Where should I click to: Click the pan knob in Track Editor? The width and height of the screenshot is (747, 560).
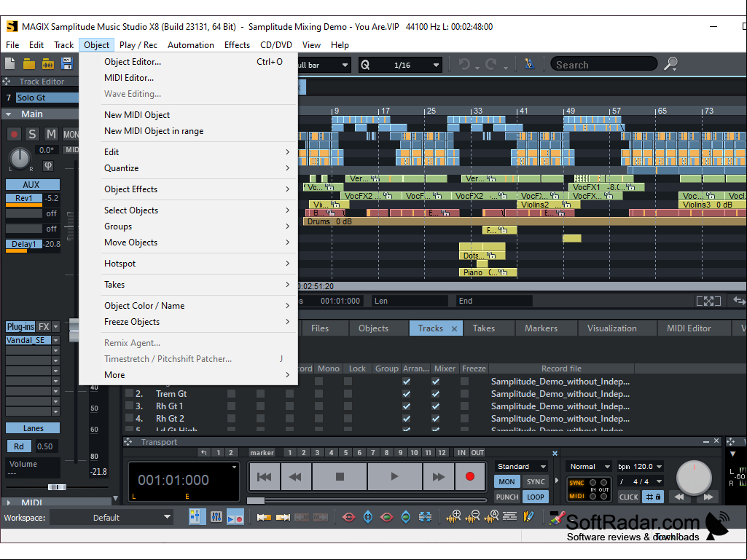point(20,157)
